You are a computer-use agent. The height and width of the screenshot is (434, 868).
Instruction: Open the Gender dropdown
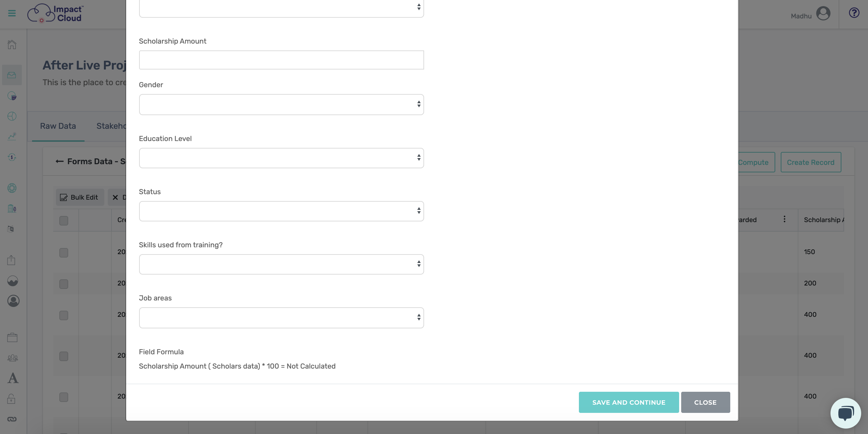(x=281, y=105)
